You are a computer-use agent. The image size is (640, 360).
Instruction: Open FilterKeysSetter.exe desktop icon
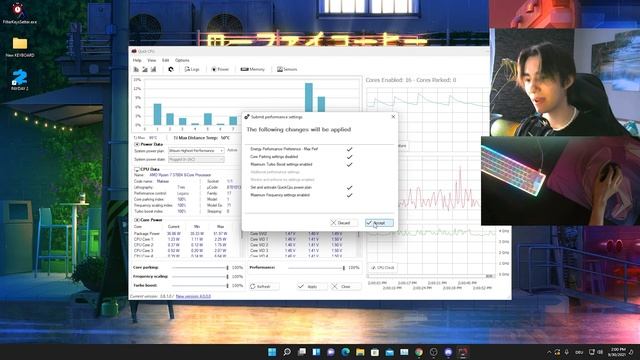tap(19, 13)
